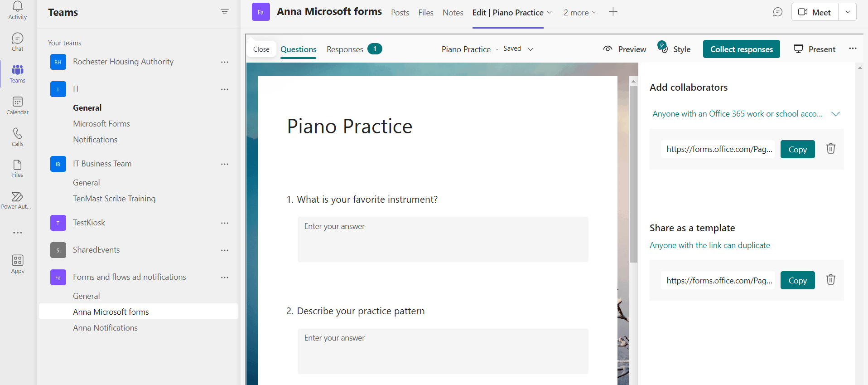The image size is (868, 385).
Task: Click Collect responses button
Action: [742, 49]
